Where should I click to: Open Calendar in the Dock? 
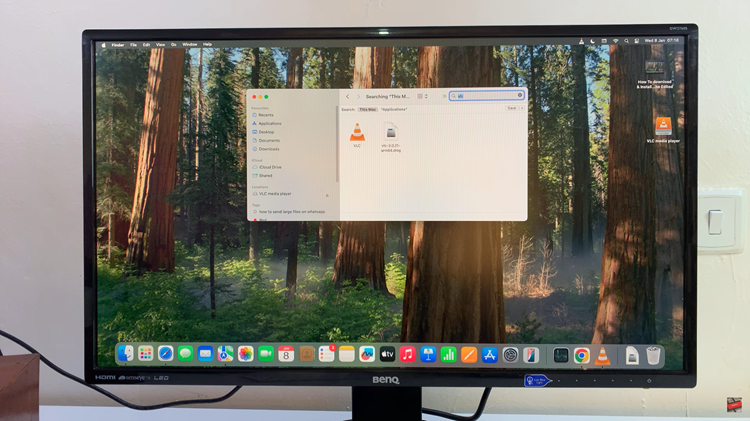coord(286,354)
